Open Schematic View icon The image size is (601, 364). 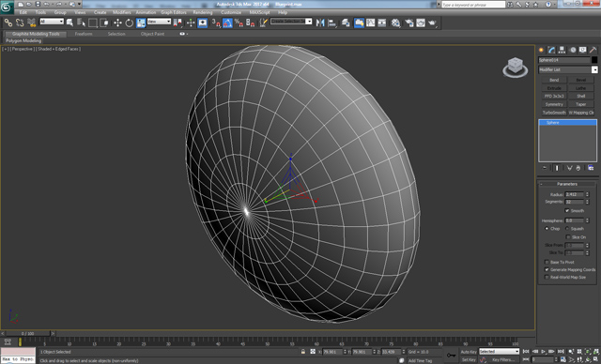point(382,23)
